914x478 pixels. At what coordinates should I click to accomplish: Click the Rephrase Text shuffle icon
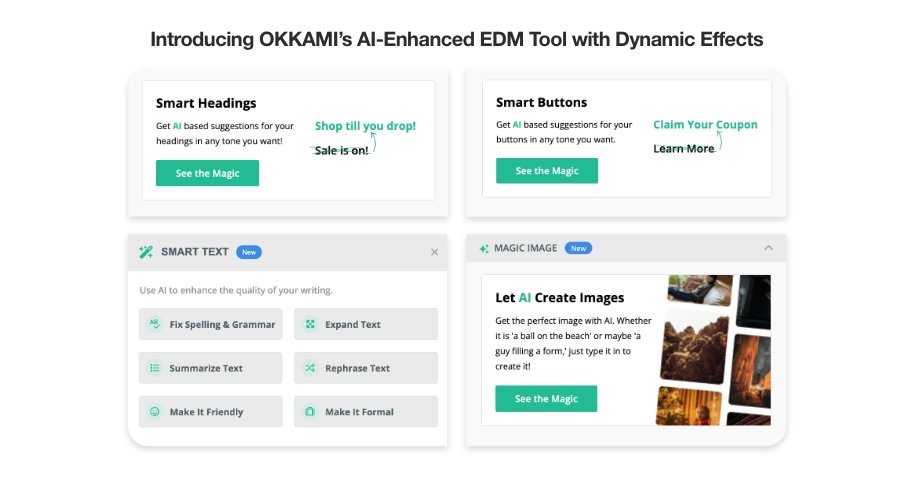(x=310, y=368)
